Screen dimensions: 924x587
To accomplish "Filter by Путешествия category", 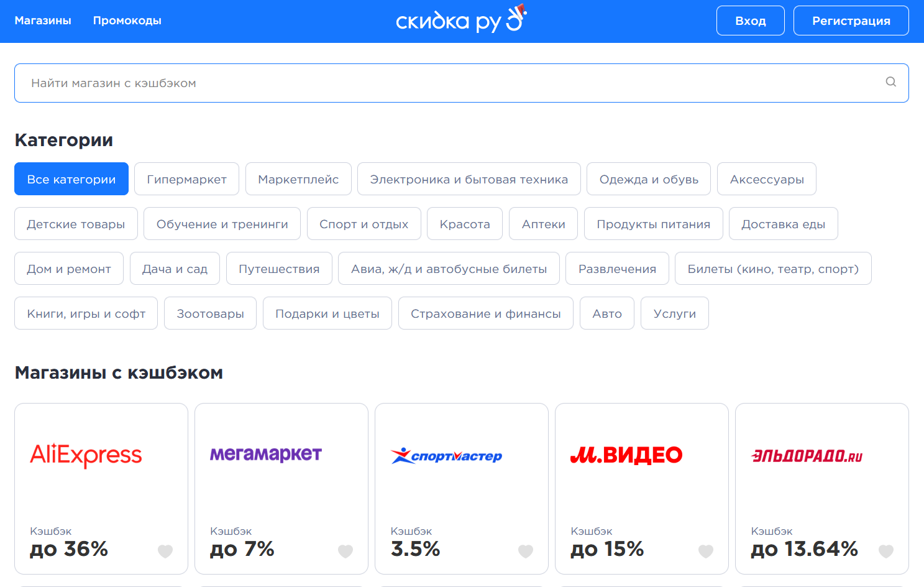I will click(279, 269).
